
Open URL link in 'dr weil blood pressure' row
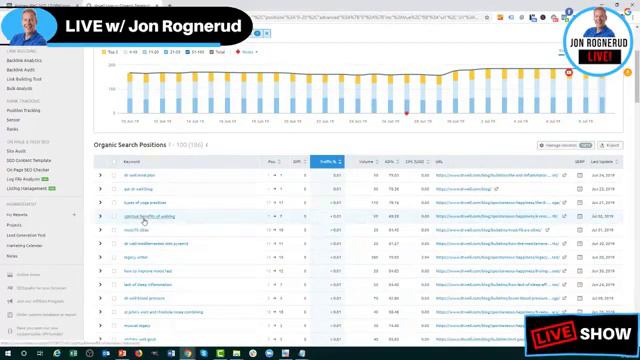coord(498,298)
